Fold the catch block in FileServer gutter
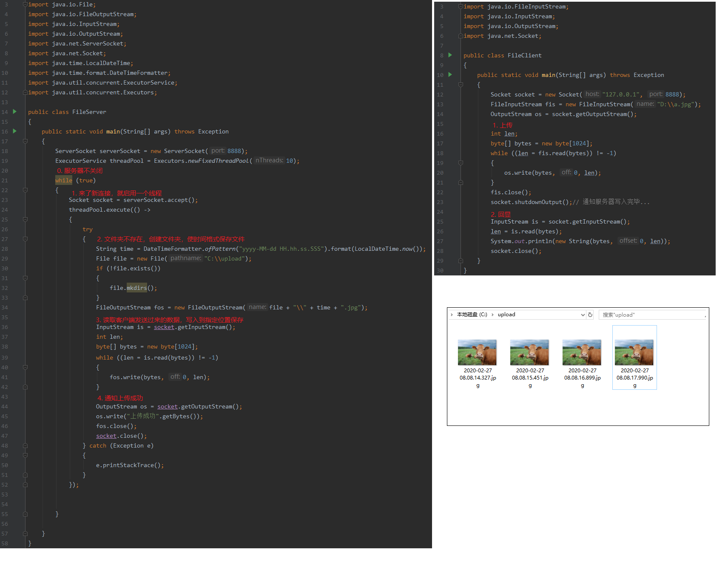The width and height of the screenshot is (728, 567). tap(25, 455)
